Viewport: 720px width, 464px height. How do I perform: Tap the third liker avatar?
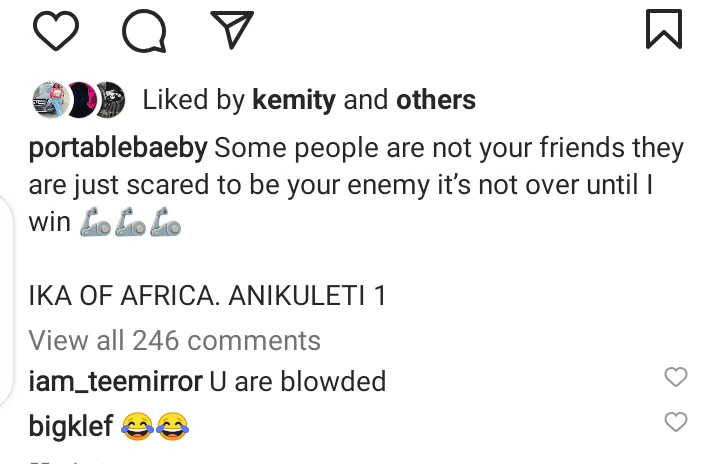click(107, 100)
